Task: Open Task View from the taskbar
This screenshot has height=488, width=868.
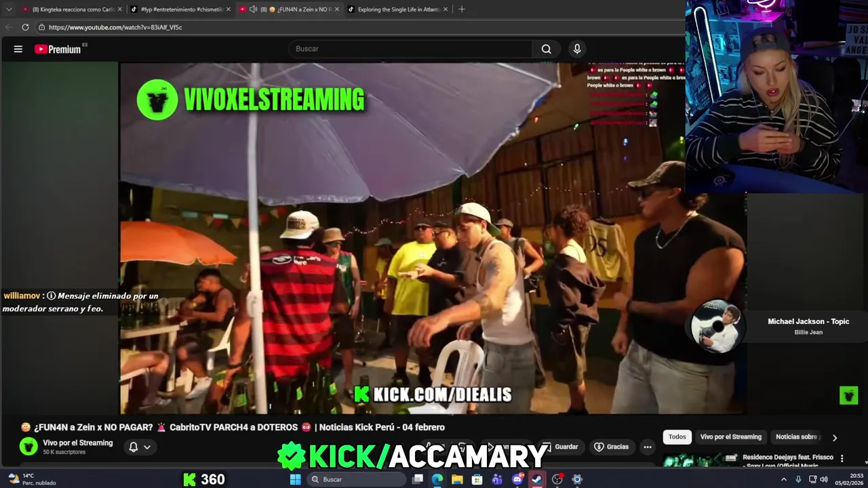Action: click(418, 479)
